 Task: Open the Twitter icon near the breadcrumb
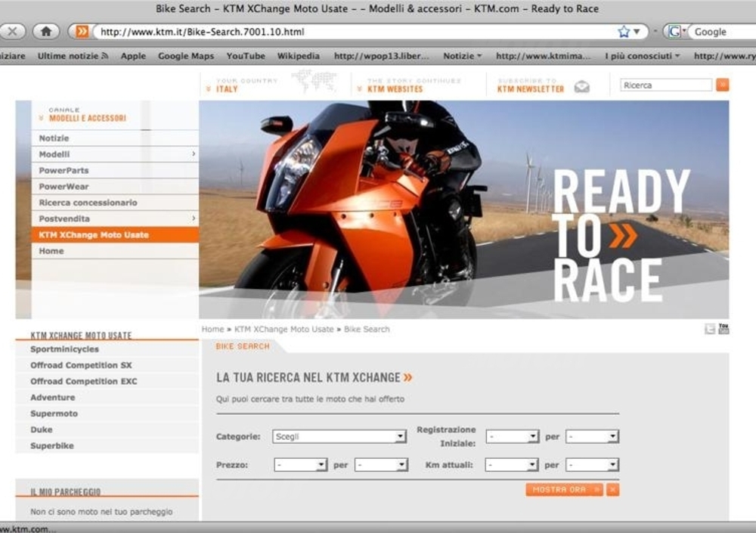(x=710, y=329)
